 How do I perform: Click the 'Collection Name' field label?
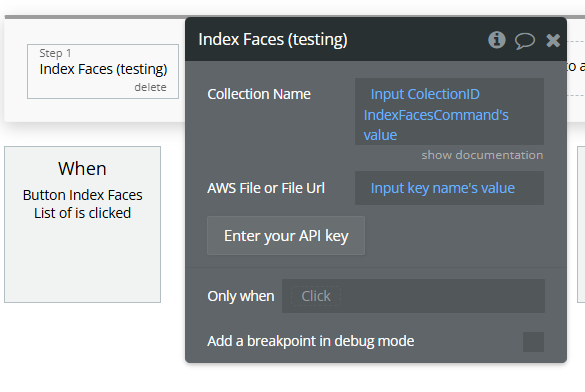259,94
